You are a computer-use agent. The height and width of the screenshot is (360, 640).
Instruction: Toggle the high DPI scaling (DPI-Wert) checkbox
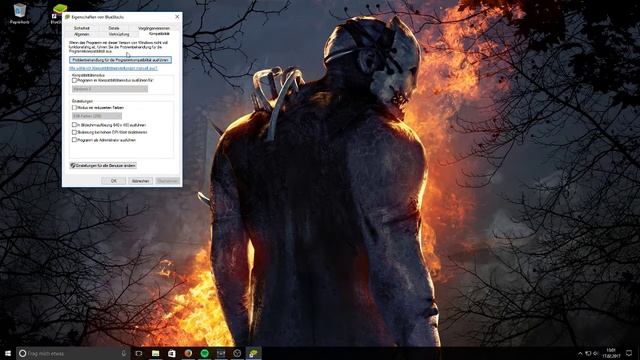coord(74,132)
